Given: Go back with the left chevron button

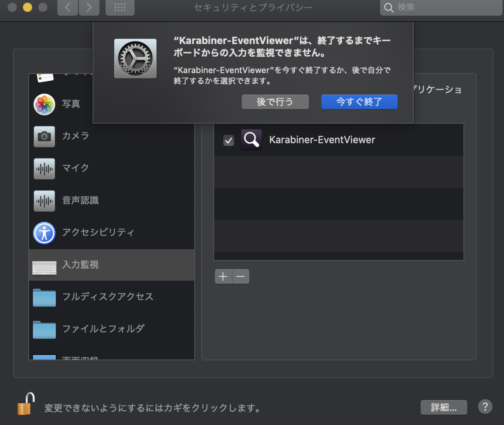Looking at the screenshot, I should (x=68, y=8).
